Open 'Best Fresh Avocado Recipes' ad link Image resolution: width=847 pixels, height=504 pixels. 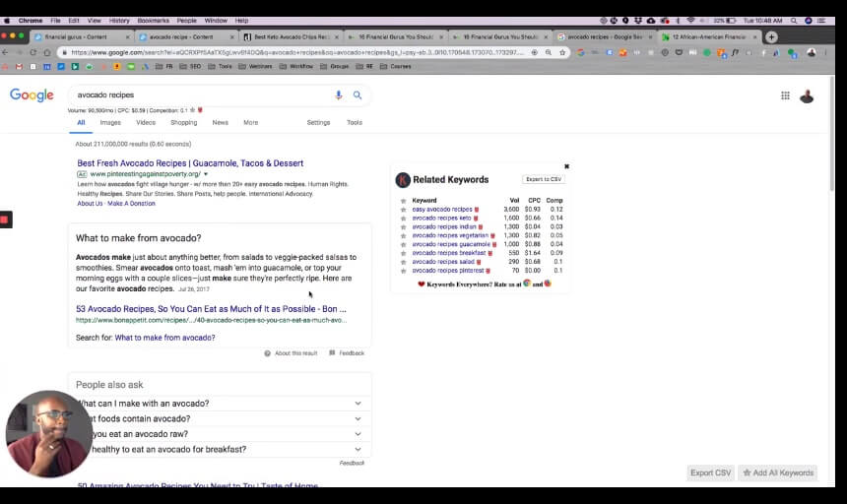[190, 163]
